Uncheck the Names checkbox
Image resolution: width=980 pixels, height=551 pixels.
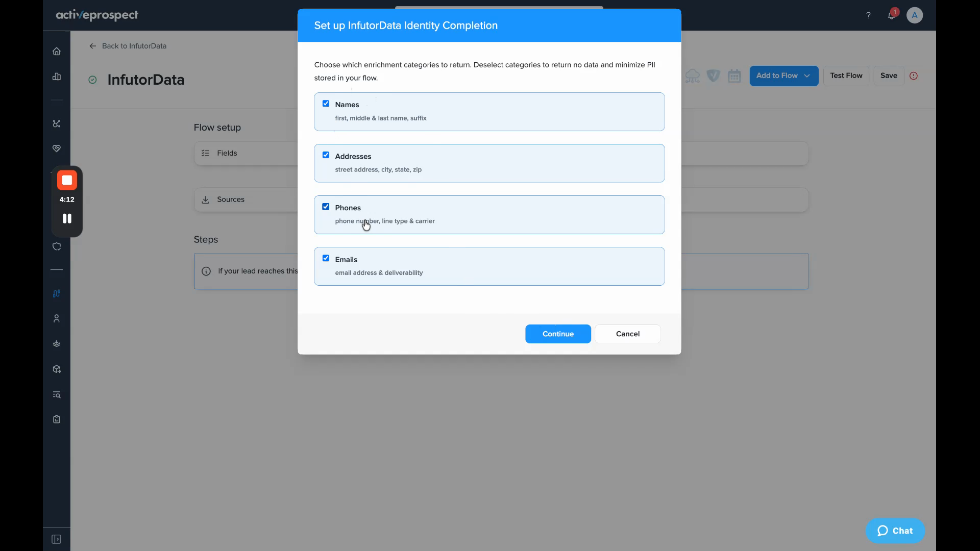326,104
